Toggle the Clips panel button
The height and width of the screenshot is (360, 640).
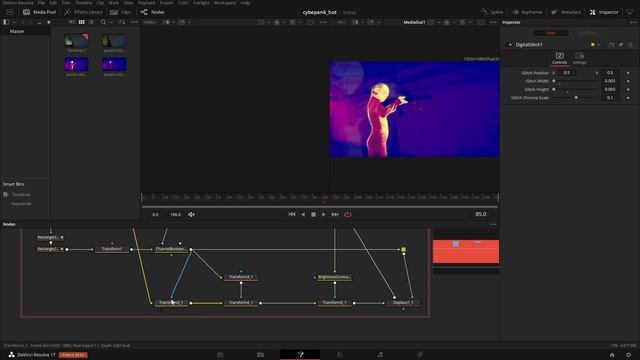point(120,12)
